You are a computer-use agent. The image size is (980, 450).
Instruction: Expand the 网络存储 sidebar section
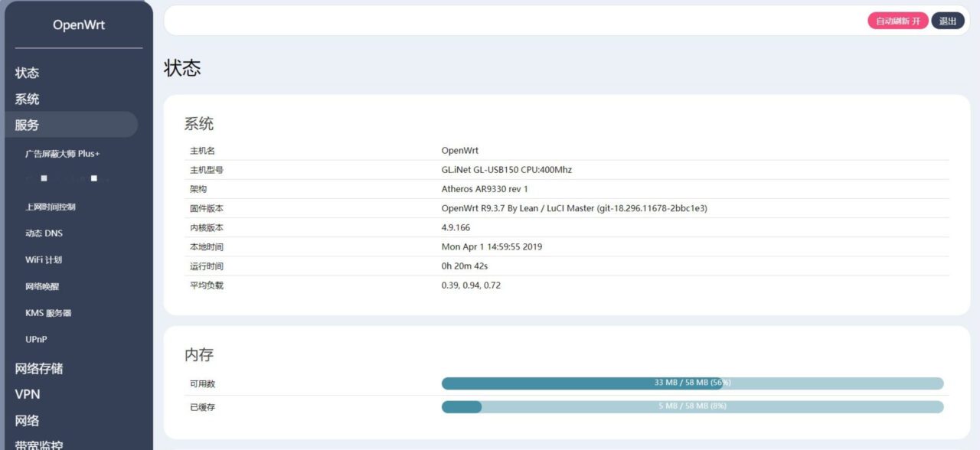[x=39, y=368]
